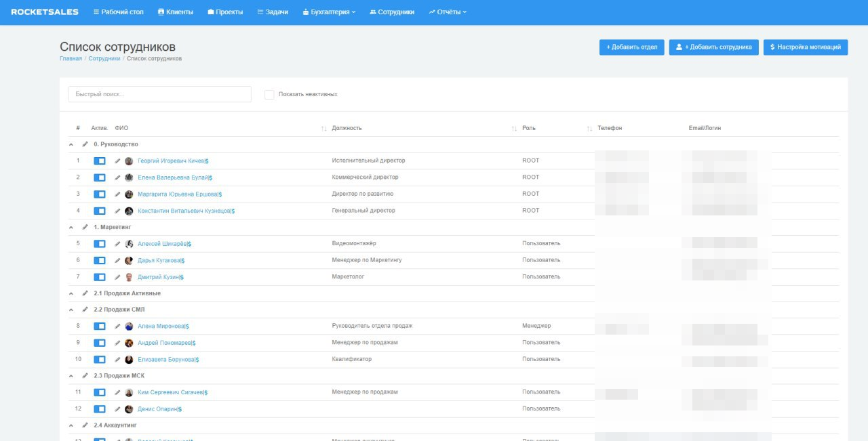Collapse the 2.3 Продажи МСК section

click(71, 375)
